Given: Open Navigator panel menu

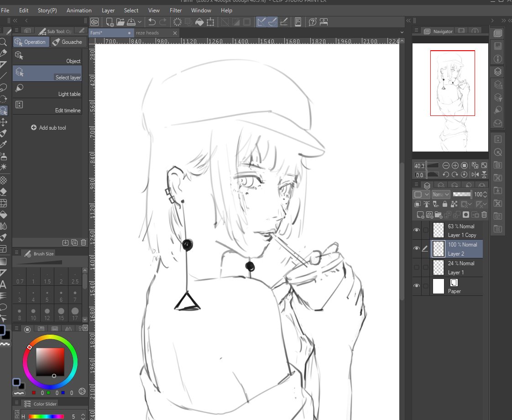Looking at the screenshot, I should [x=416, y=31].
